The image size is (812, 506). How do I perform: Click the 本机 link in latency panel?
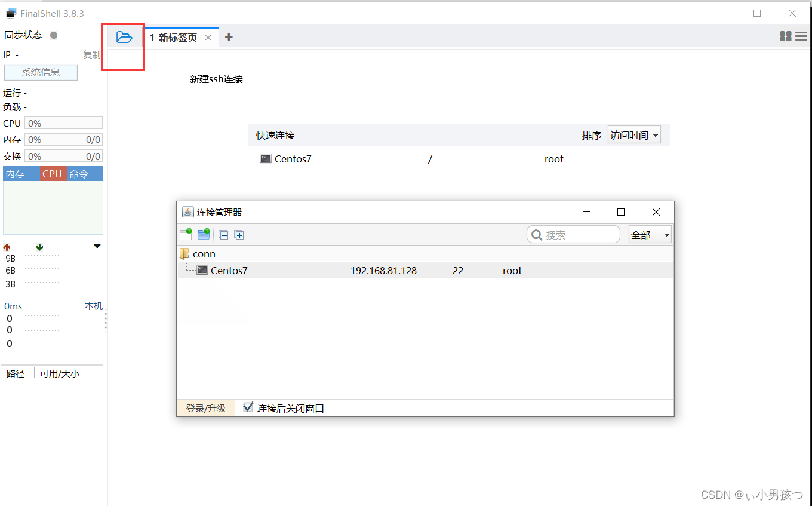tap(93, 306)
